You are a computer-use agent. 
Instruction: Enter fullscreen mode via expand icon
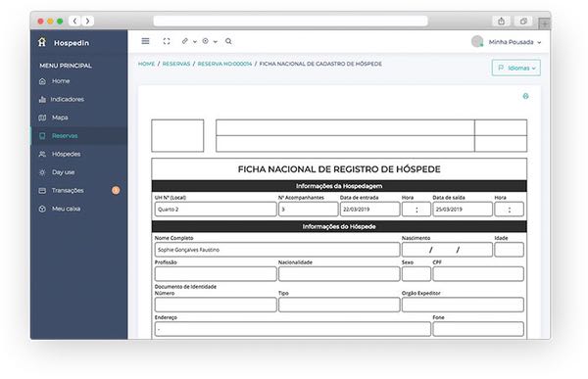pos(167,41)
